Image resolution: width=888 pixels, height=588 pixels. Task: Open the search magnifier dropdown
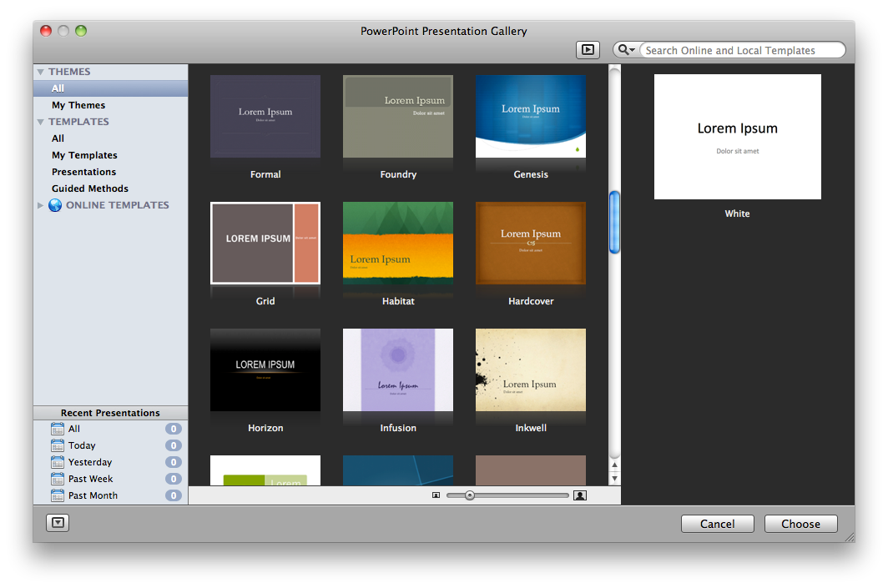(626, 50)
